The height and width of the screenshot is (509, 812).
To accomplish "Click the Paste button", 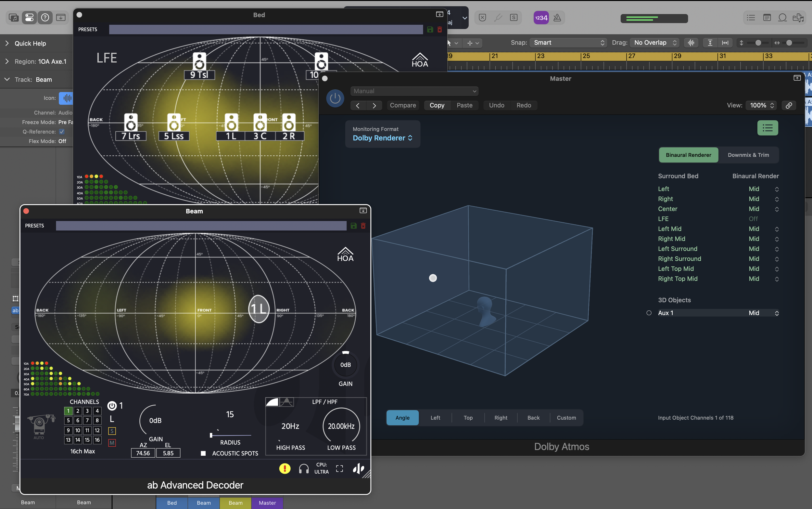I will (464, 105).
